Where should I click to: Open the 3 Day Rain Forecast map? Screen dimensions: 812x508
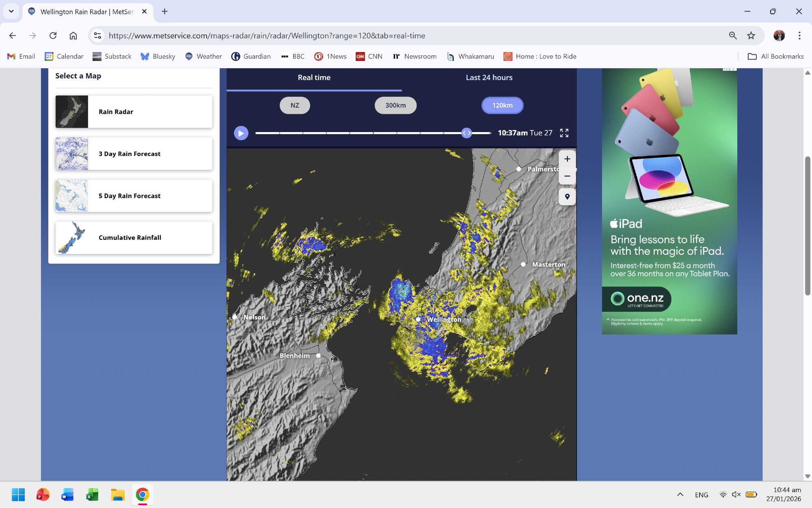tap(134, 154)
